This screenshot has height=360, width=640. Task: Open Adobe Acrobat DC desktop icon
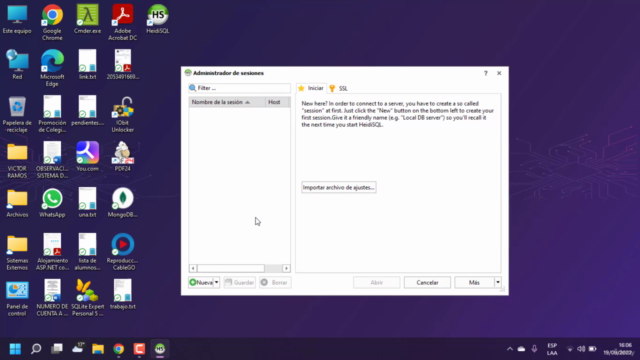(122, 22)
